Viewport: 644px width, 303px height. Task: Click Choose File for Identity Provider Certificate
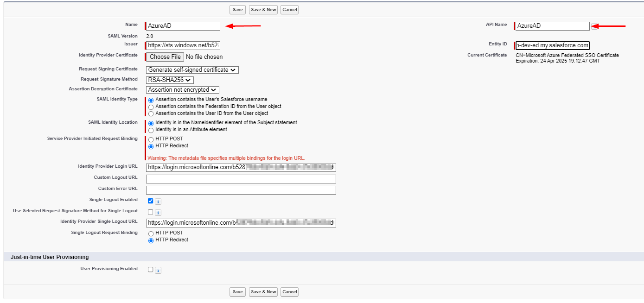165,57
